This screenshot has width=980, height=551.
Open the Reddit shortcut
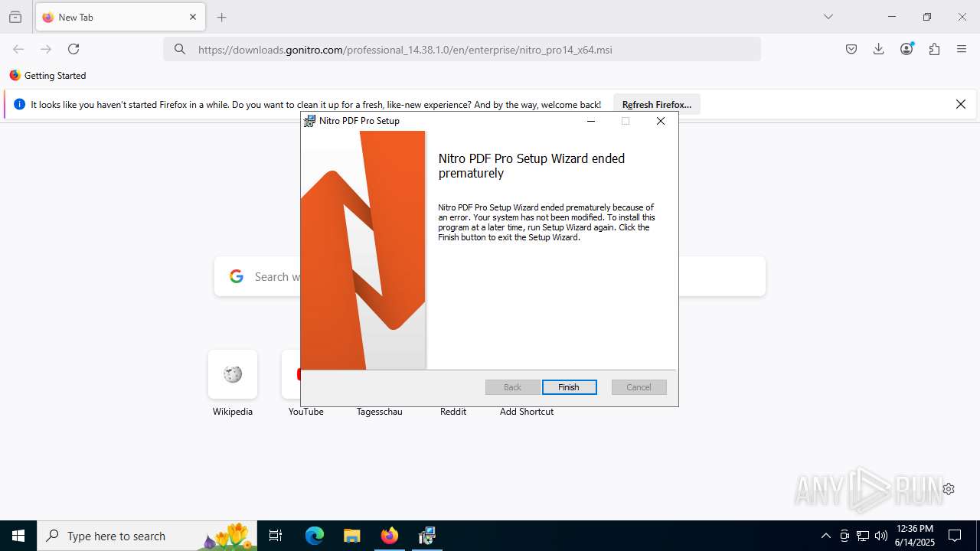click(x=453, y=412)
